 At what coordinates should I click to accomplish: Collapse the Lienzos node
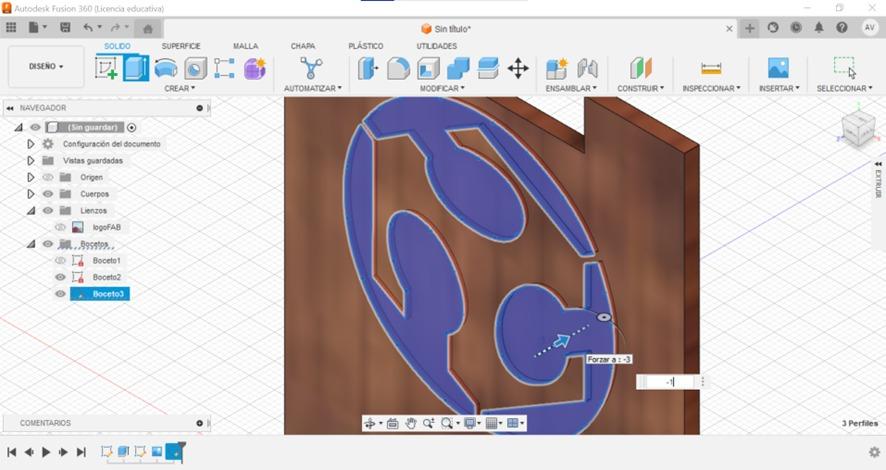coord(31,211)
